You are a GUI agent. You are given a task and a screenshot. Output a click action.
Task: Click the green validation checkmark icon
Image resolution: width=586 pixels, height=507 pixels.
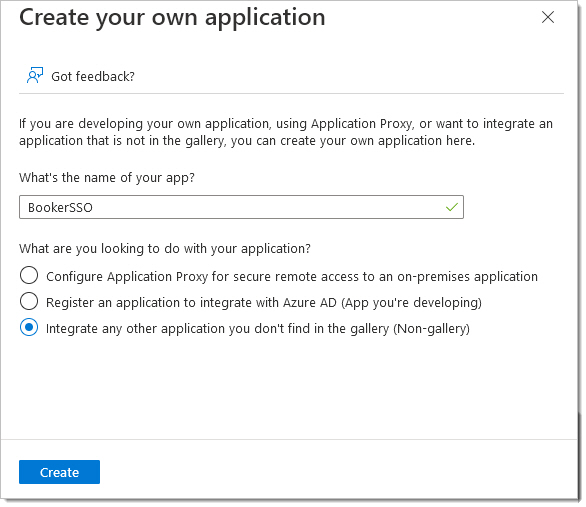[x=452, y=207]
